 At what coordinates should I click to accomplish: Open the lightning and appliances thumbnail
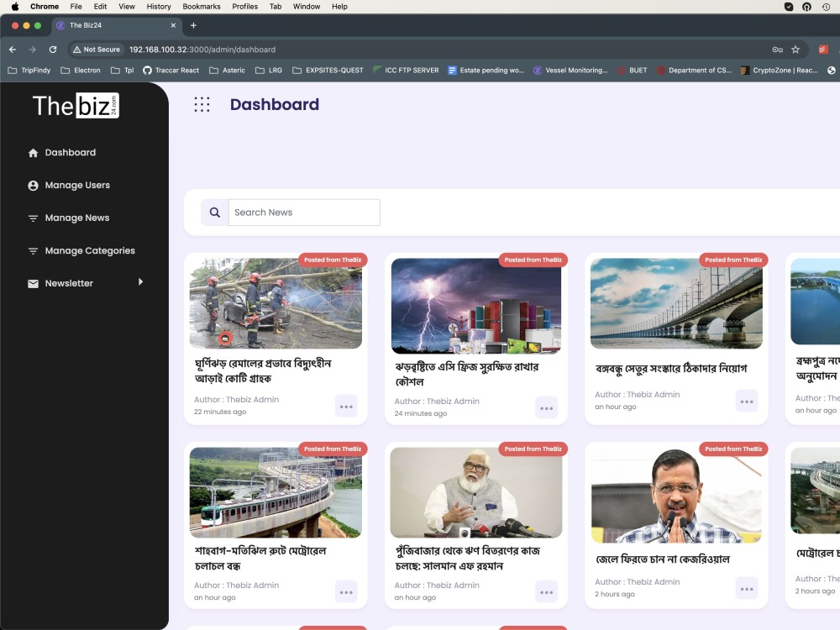coord(476,306)
